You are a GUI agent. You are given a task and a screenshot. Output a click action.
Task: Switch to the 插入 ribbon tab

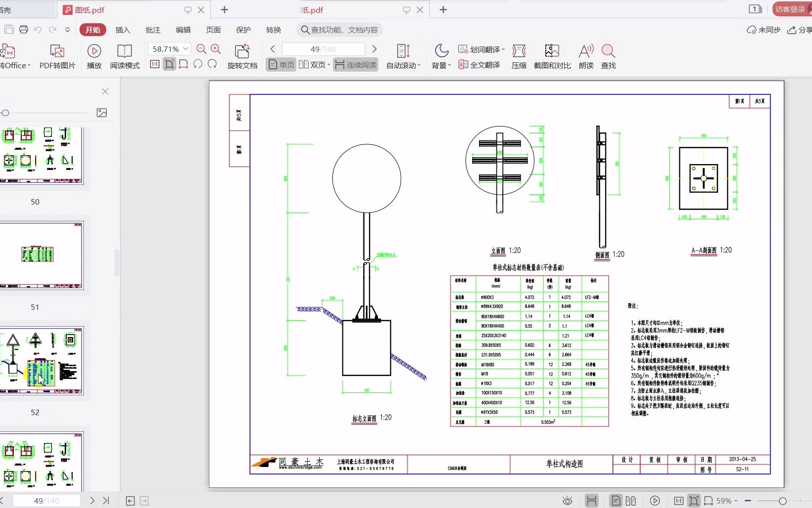[x=122, y=30]
